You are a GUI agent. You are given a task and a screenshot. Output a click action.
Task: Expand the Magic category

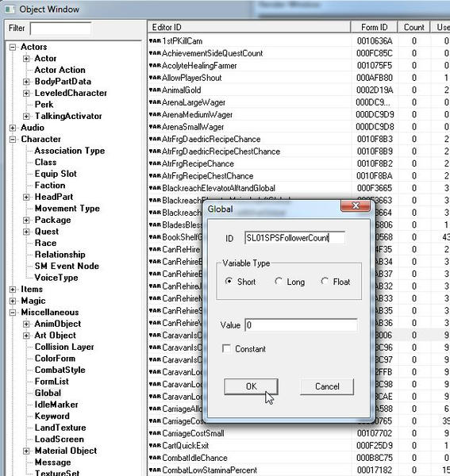tap(13, 301)
